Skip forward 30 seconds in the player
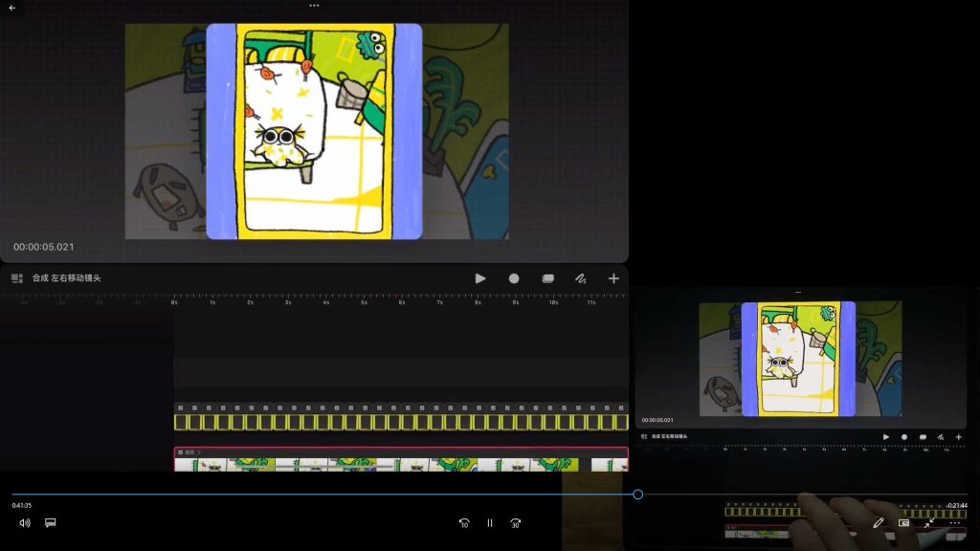 pyautogui.click(x=516, y=523)
